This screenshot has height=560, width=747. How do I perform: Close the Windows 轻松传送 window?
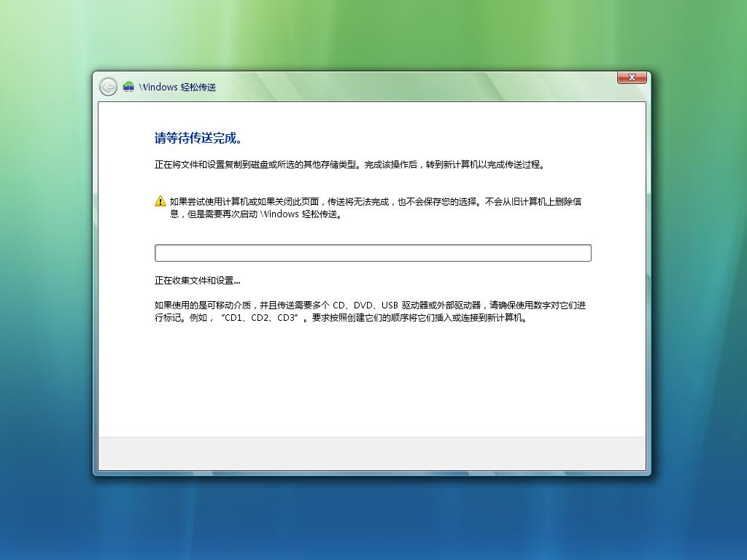tap(632, 77)
